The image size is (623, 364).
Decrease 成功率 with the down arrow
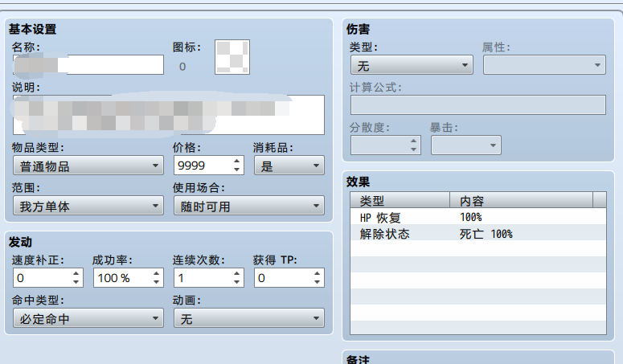(157, 282)
